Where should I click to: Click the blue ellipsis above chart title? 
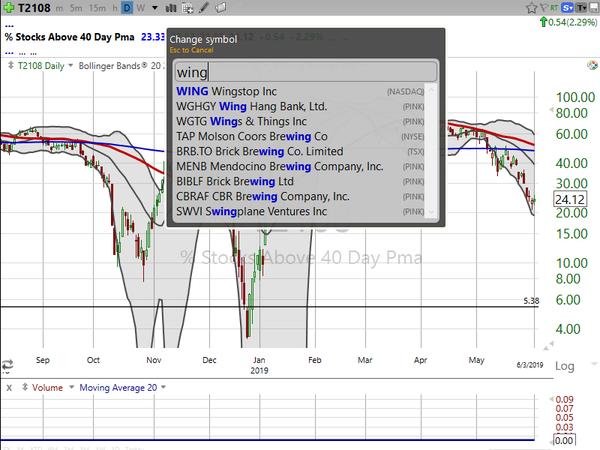[9, 26]
